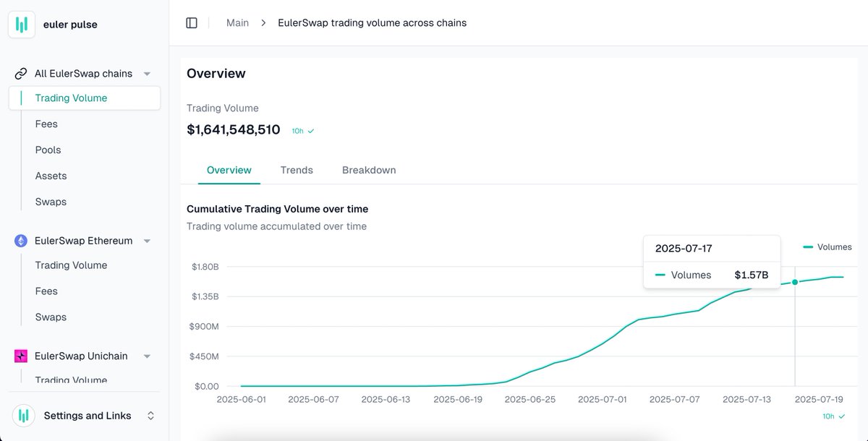Click the 2025-07-17 data point on chart

pyautogui.click(x=795, y=282)
